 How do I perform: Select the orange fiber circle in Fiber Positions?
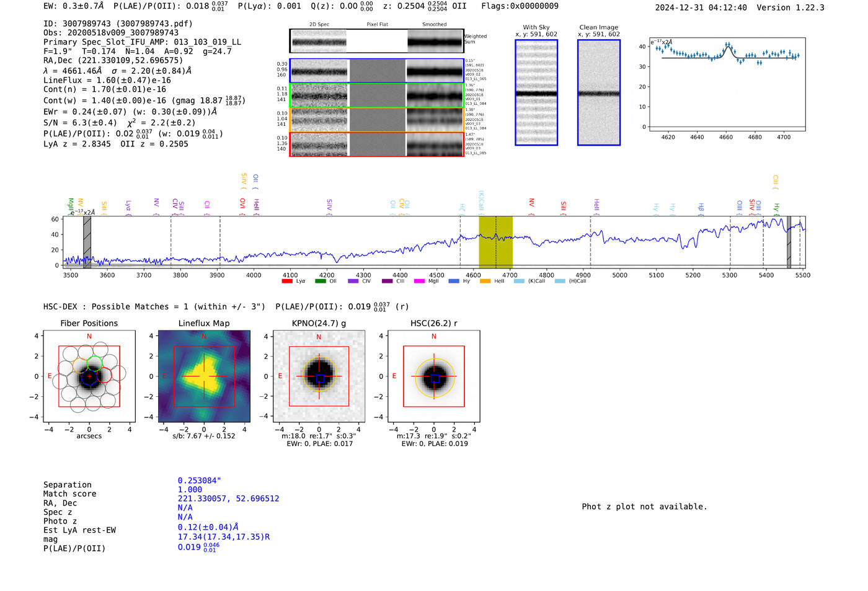click(x=81, y=365)
